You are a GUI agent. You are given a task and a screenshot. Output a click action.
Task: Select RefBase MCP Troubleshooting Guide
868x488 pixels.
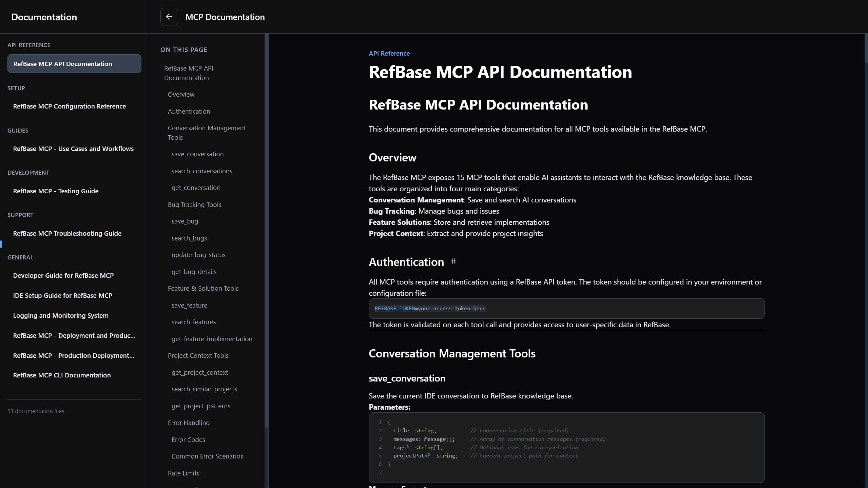[67, 233]
